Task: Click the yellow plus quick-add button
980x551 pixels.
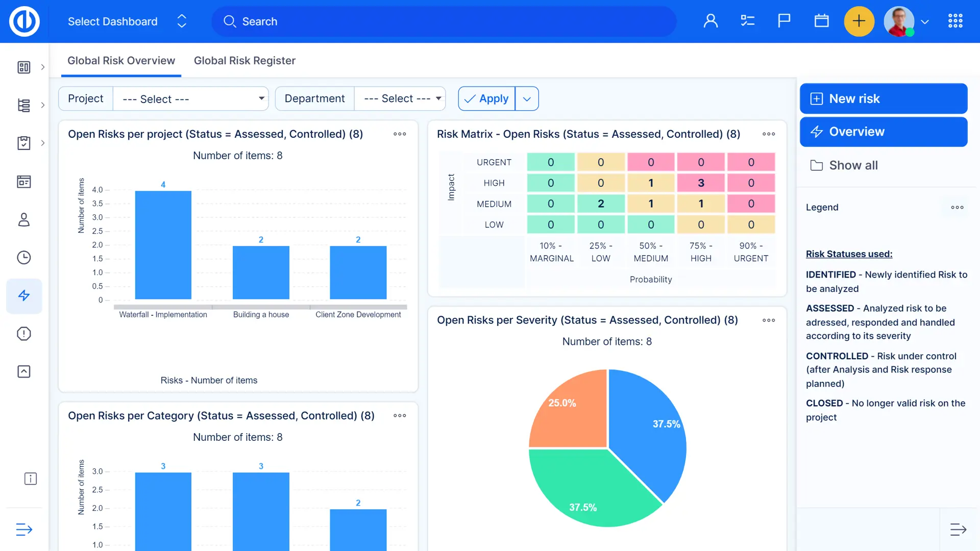Action: click(859, 21)
